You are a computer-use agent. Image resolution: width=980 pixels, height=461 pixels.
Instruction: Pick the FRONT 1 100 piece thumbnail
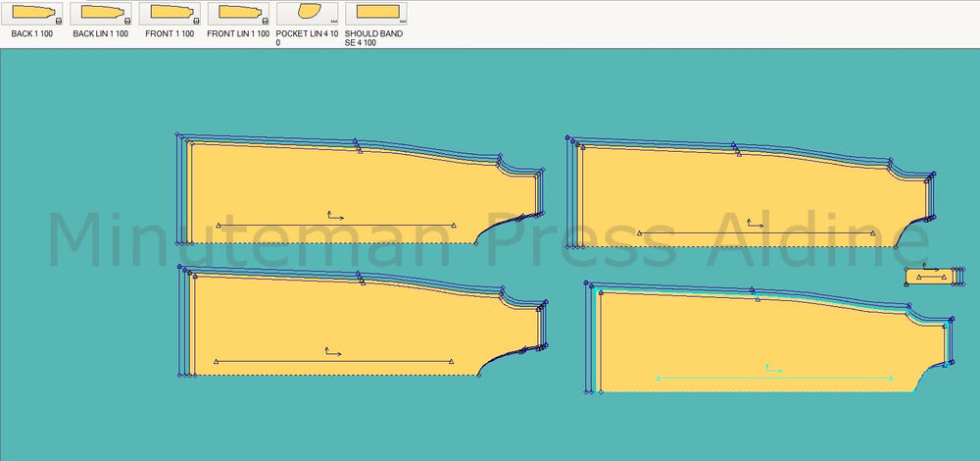[x=170, y=14]
